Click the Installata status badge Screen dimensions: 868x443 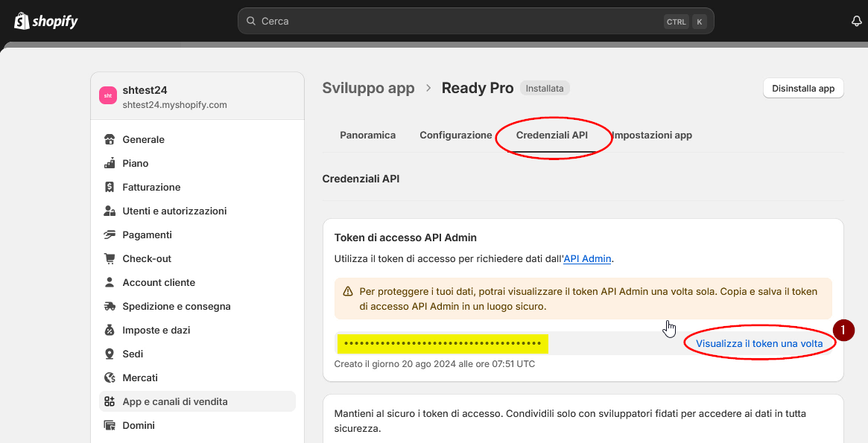[545, 88]
